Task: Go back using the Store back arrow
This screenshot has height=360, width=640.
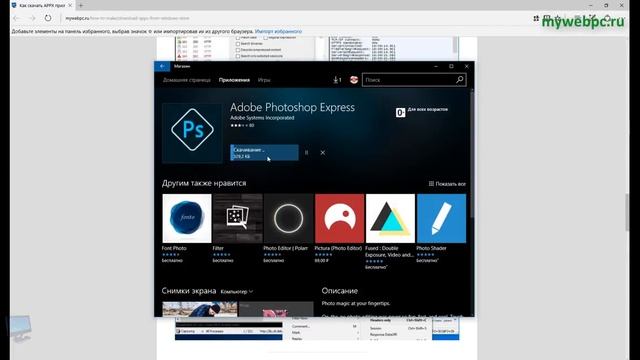Action: coord(162,66)
